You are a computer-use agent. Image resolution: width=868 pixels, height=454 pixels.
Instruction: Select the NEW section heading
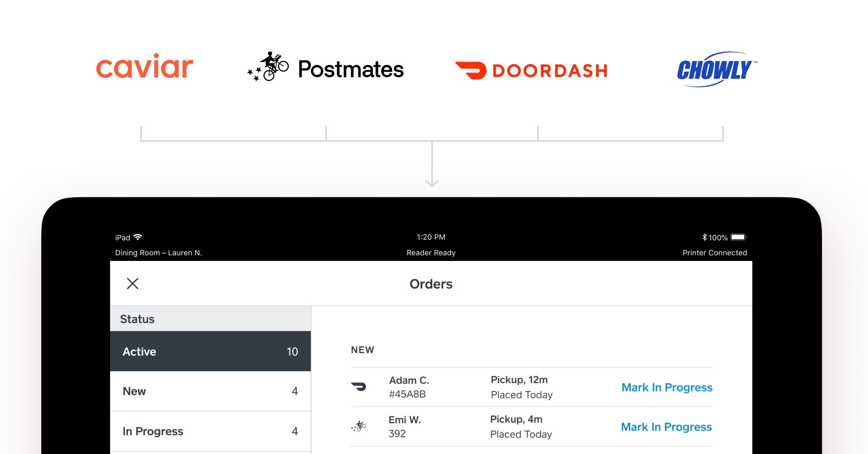pos(362,350)
